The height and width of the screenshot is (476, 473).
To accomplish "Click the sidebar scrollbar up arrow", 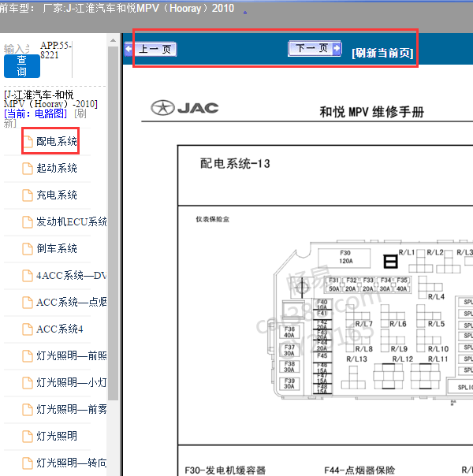I will (x=113, y=40).
